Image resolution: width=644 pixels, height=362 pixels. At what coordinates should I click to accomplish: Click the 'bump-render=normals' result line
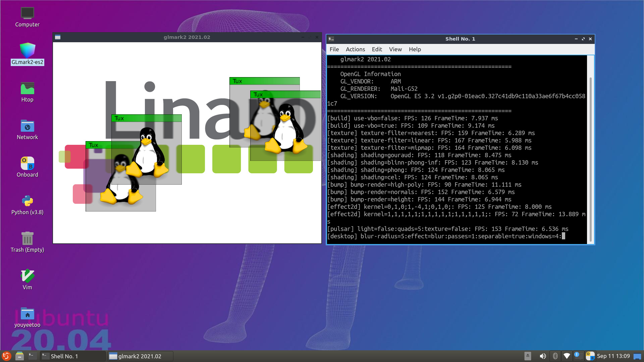click(421, 192)
